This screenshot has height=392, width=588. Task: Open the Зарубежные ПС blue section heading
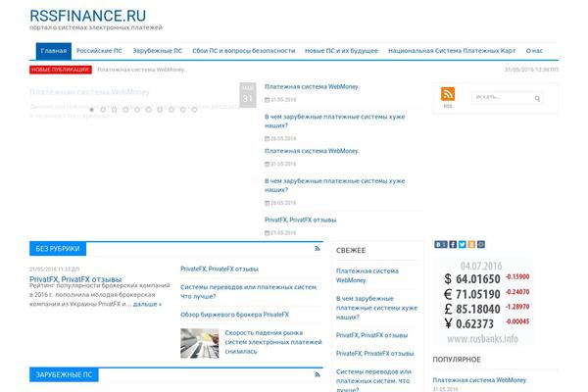64,374
